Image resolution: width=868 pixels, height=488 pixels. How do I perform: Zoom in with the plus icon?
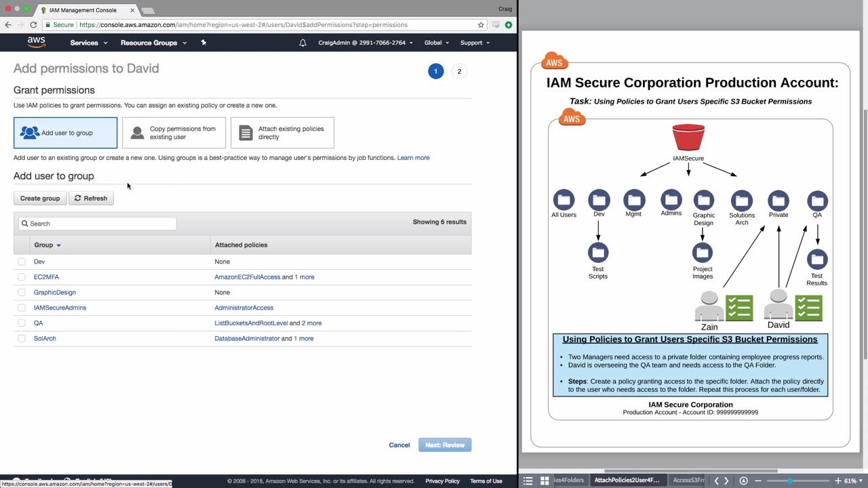[x=838, y=481]
